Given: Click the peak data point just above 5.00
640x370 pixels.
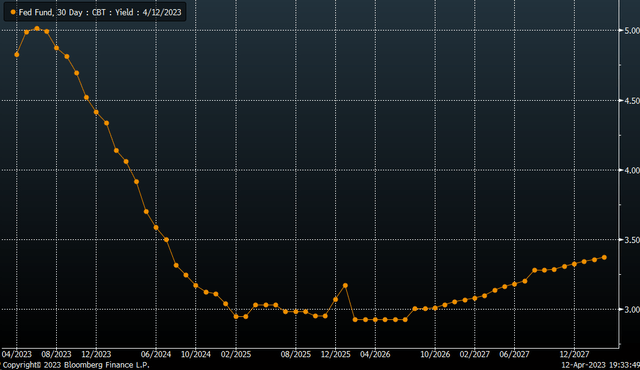Looking at the screenshot, I should click(x=37, y=29).
